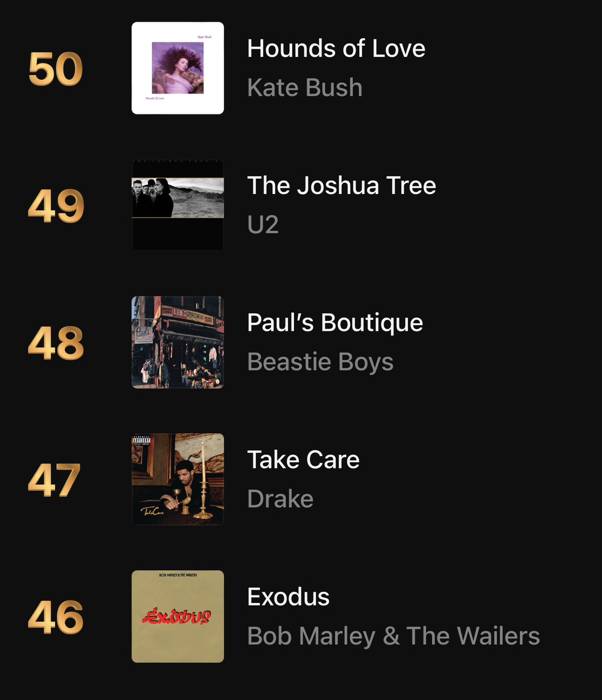Open the Beastie Boys artist link

pos(320,362)
